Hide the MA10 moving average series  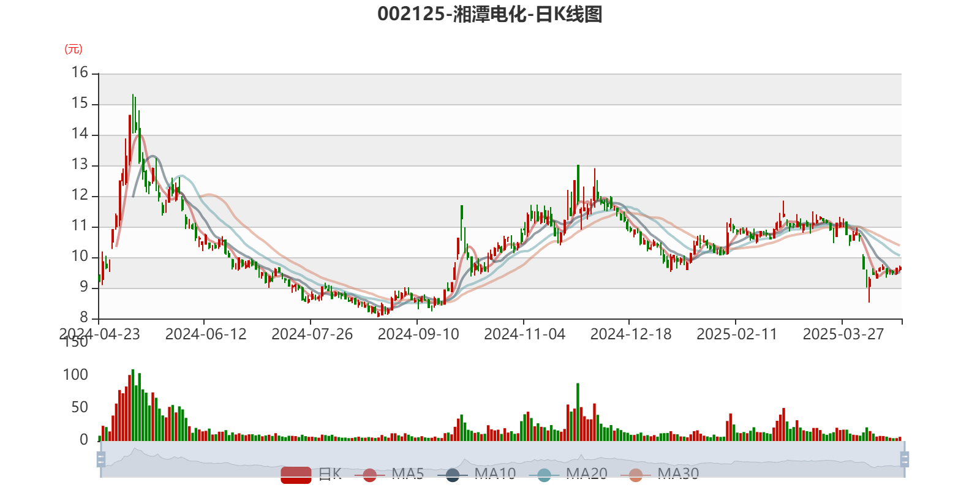477,474
